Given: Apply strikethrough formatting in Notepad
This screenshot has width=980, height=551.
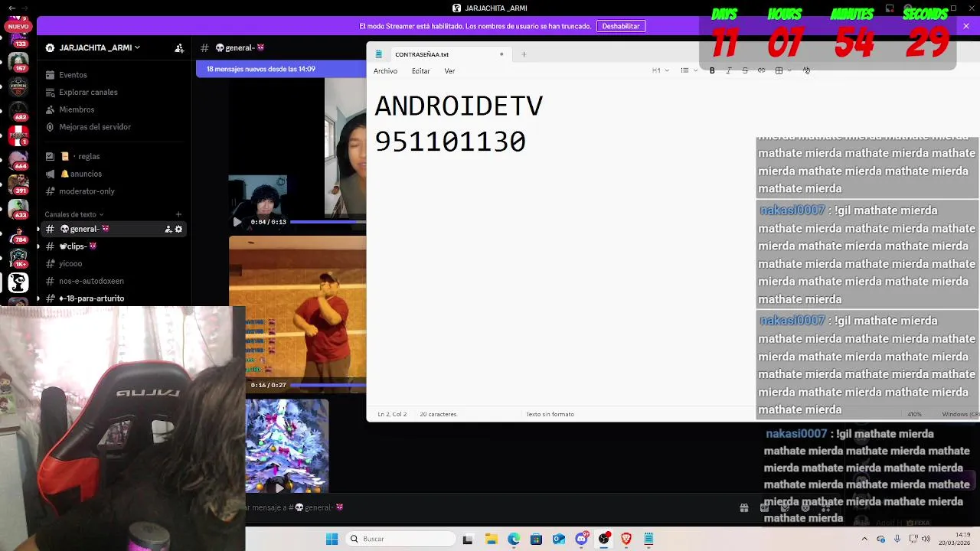Looking at the screenshot, I should point(745,70).
